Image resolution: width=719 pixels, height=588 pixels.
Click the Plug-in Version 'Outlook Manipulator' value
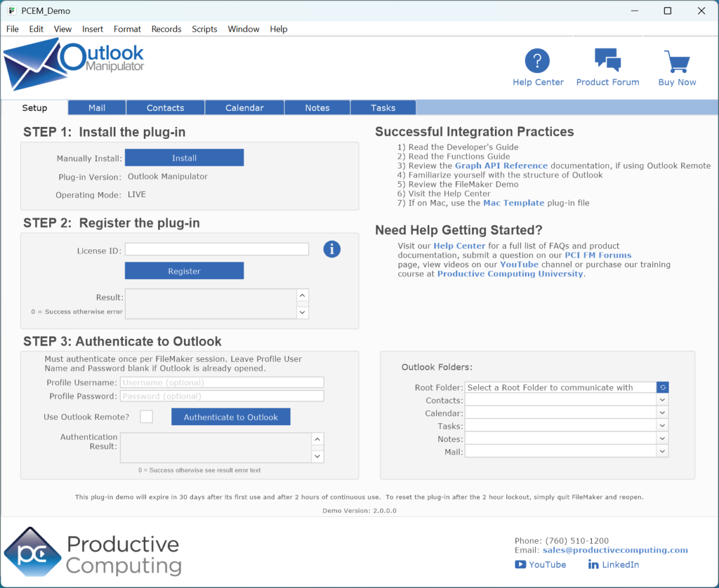pos(168,177)
